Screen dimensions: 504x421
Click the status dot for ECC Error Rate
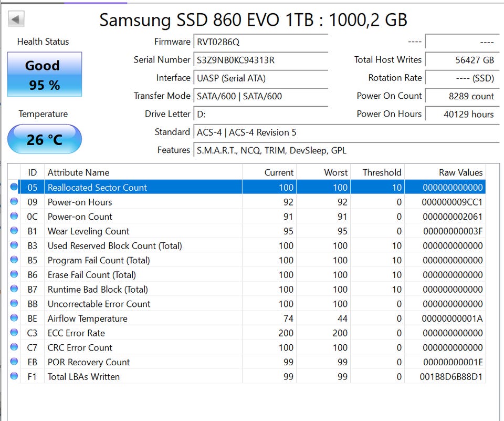(14, 333)
